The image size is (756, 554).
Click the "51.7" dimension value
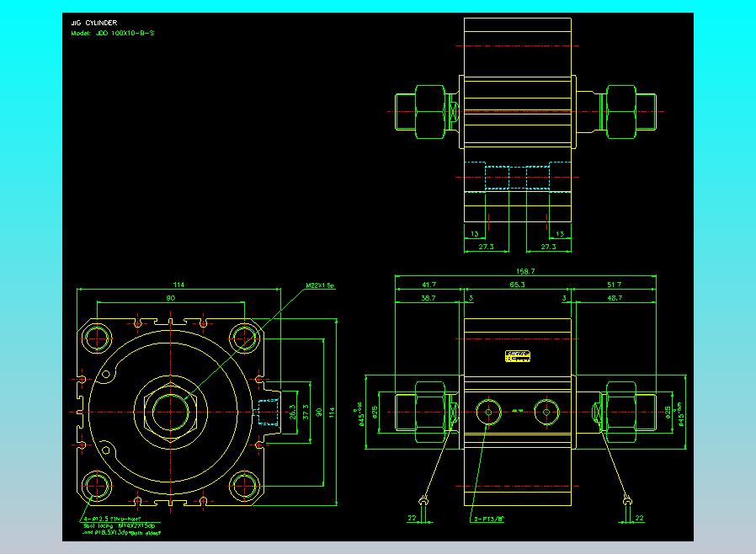point(615,285)
